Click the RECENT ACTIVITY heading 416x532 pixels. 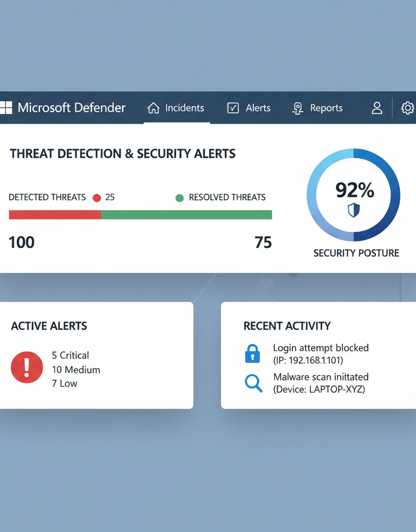287,326
